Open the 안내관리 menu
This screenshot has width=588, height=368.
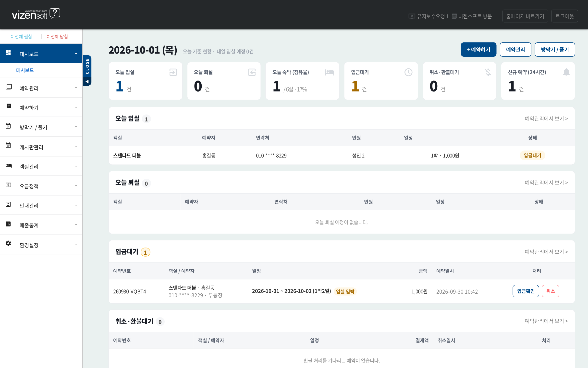[41, 205]
